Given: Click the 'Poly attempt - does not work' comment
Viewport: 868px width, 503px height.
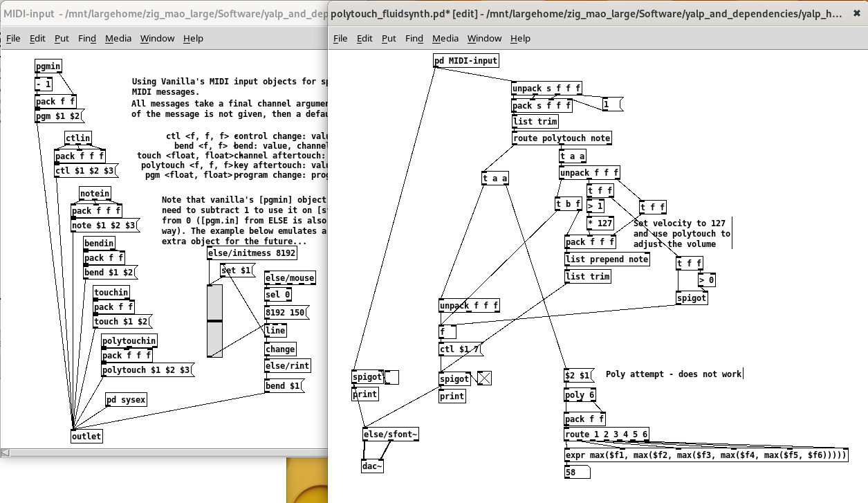Looking at the screenshot, I should coord(673,374).
